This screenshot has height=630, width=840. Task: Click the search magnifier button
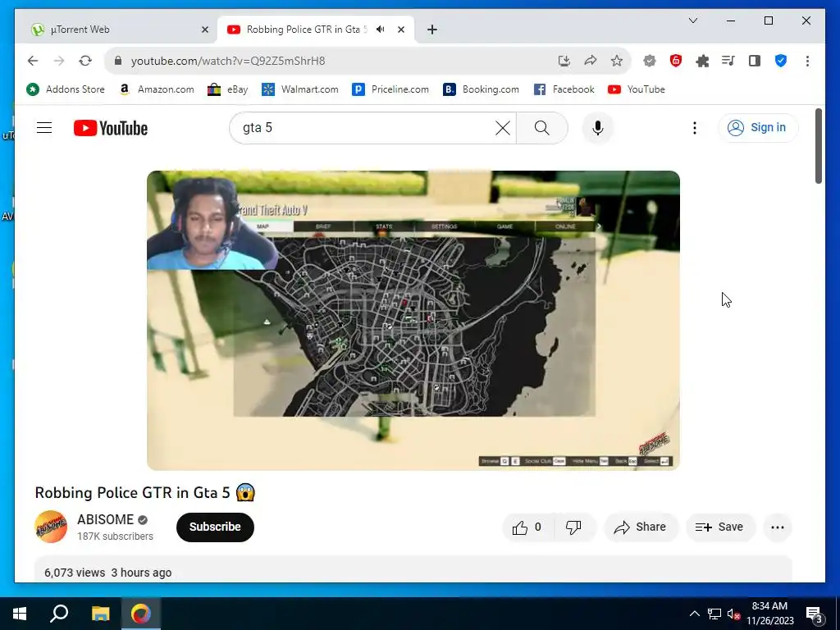tap(541, 128)
